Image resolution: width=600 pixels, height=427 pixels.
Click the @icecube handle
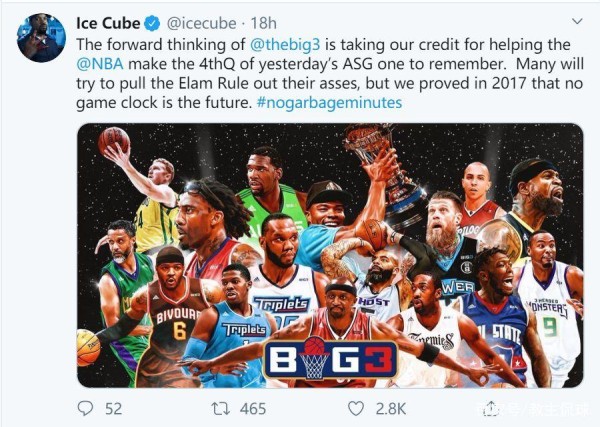click(202, 24)
